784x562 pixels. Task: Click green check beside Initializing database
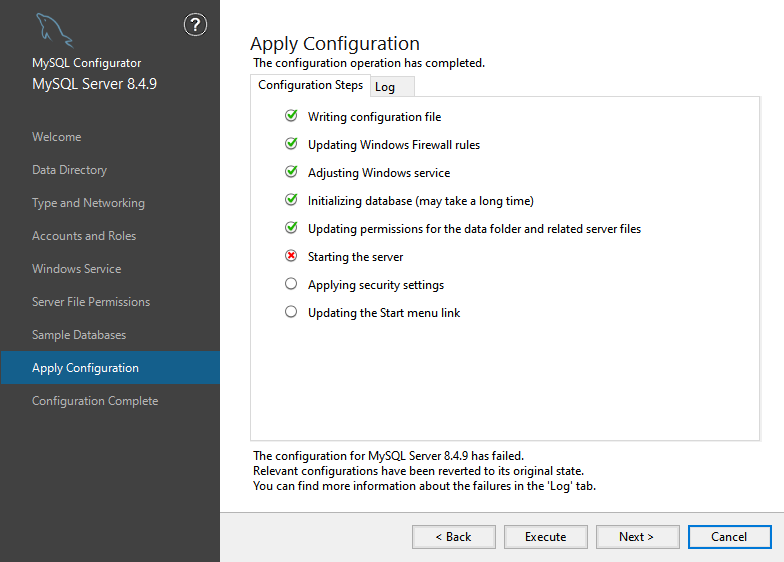point(291,200)
